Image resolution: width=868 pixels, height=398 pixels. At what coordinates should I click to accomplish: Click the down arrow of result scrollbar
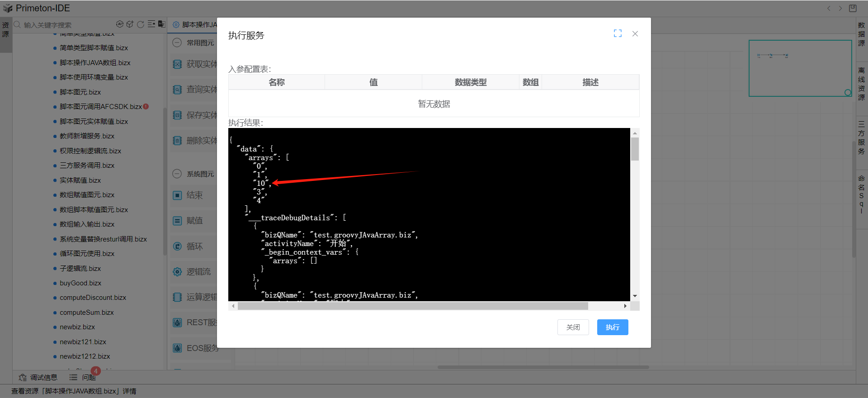[635, 296]
